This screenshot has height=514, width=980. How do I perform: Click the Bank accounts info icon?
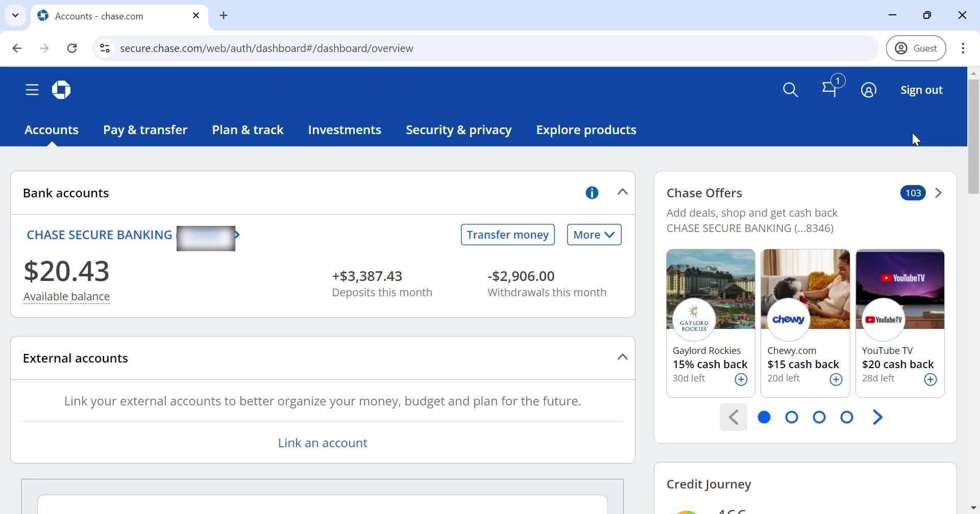click(x=592, y=193)
